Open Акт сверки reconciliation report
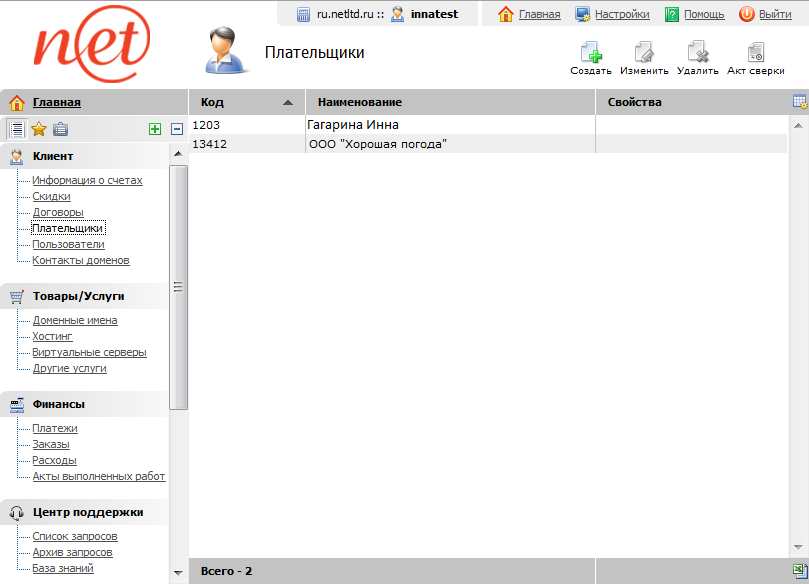 pyautogui.click(x=755, y=54)
